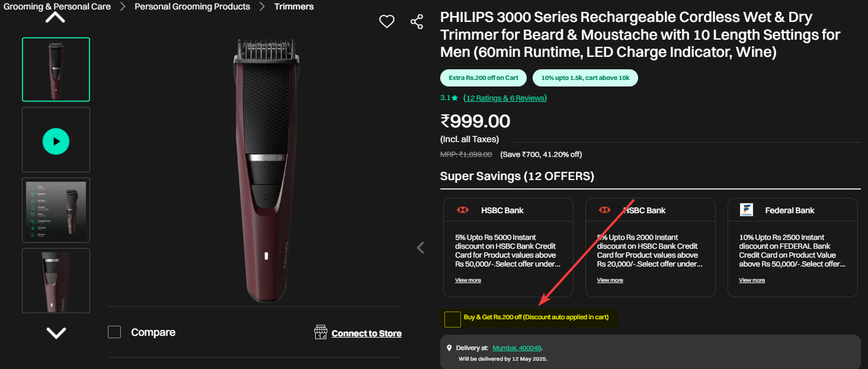
Task: Go to the Trimmers breadcrumb
Action: tap(294, 7)
